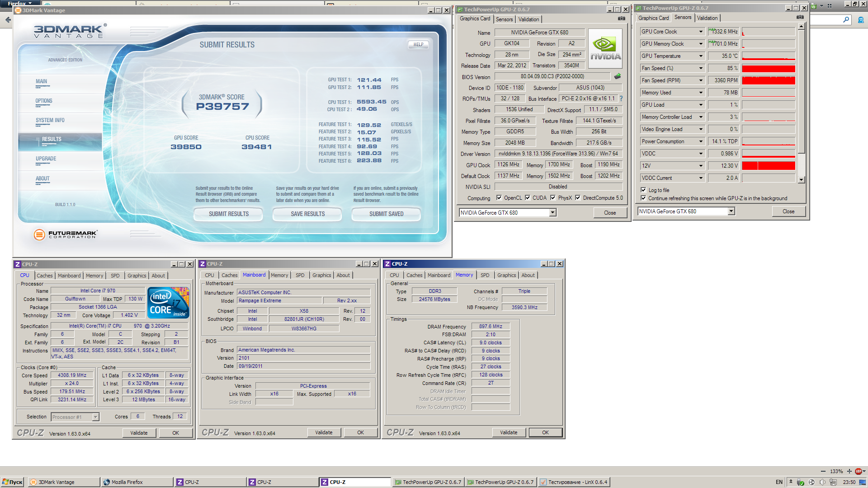Expand the NVIDIA GeForce GTX 680 device list
Image resolution: width=868 pixels, height=488 pixels.
[x=552, y=213]
